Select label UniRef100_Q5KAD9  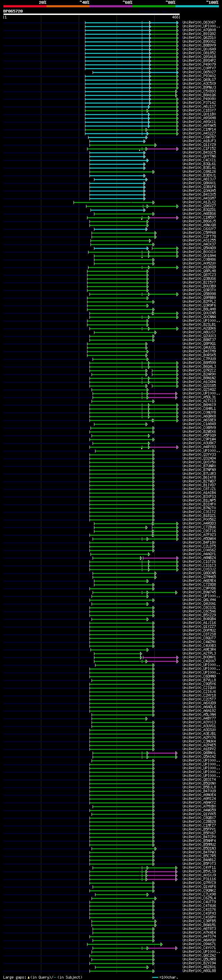tap(199, 248)
